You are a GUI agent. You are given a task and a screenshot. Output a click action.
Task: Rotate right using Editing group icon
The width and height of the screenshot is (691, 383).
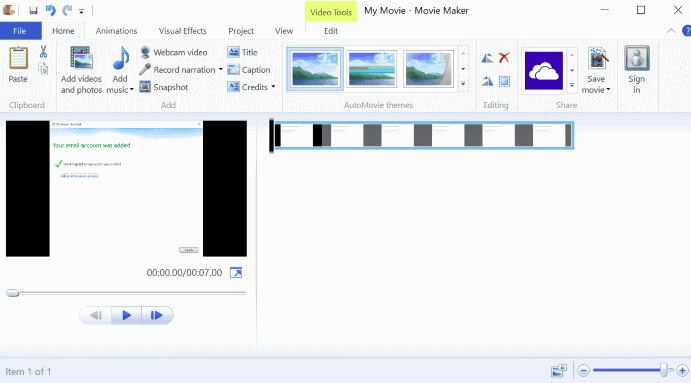coord(487,81)
